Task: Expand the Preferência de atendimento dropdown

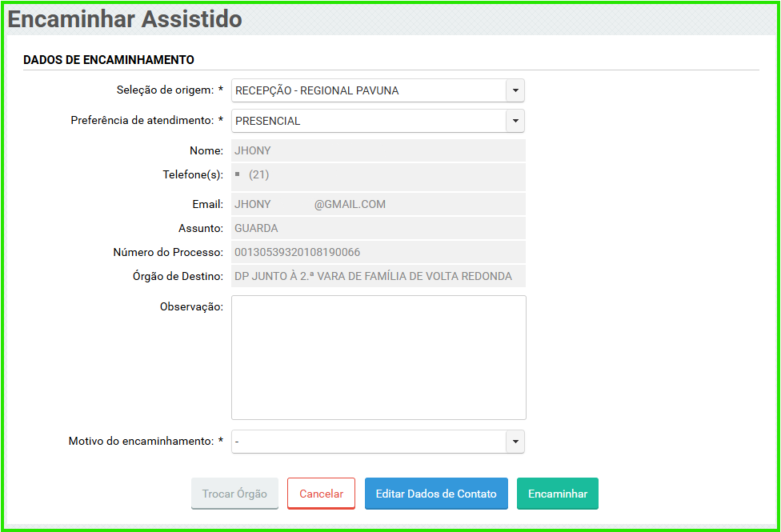Action: point(378,121)
